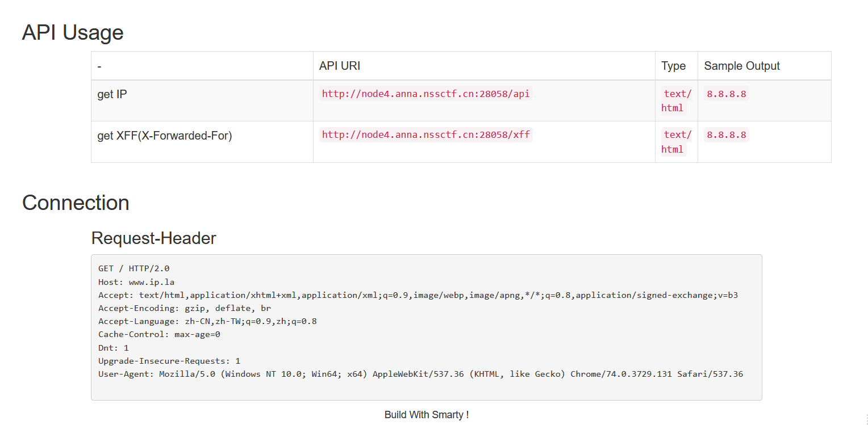Click the "Connection" heading
The image size is (868, 425).
76,203
